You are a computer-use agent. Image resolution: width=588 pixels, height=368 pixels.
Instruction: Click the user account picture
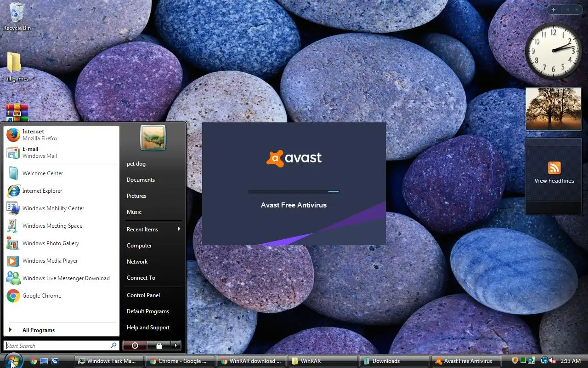(x=153, y=138)
